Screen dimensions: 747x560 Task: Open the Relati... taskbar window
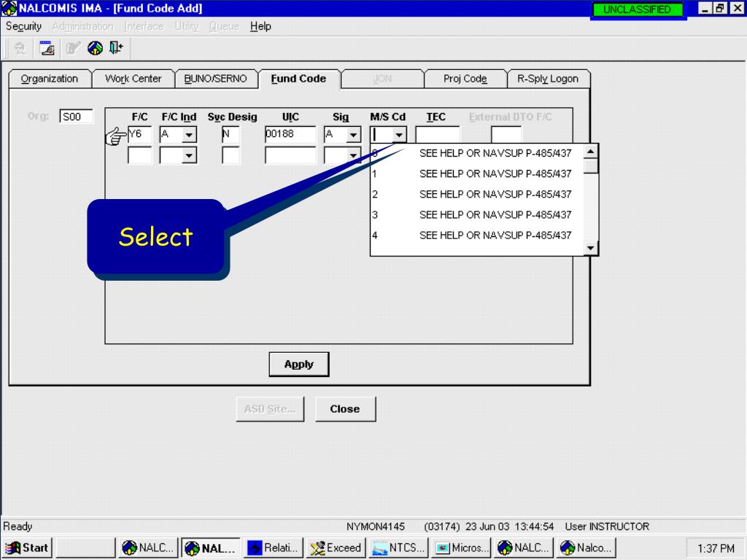pyautogui.click(x=274, y=548)
